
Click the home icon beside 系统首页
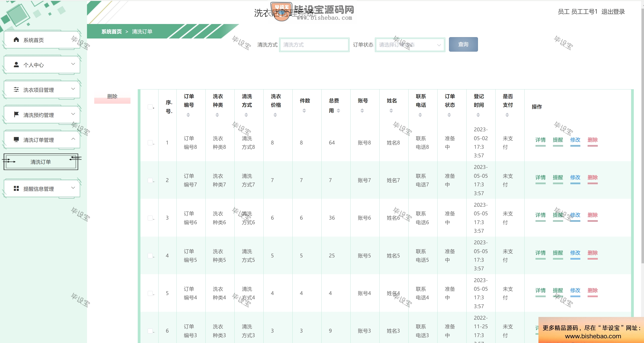[16, 39]
